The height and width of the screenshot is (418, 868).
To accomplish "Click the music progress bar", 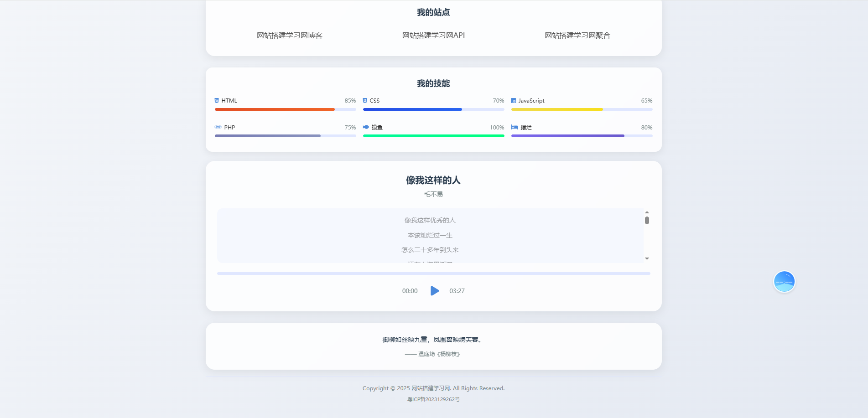I will pyautogui.click(x=433, y=274).
